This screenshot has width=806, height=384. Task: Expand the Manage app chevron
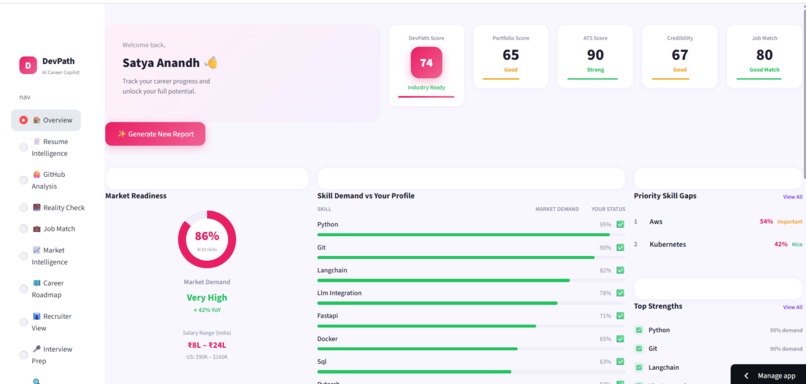click(746, 376)
